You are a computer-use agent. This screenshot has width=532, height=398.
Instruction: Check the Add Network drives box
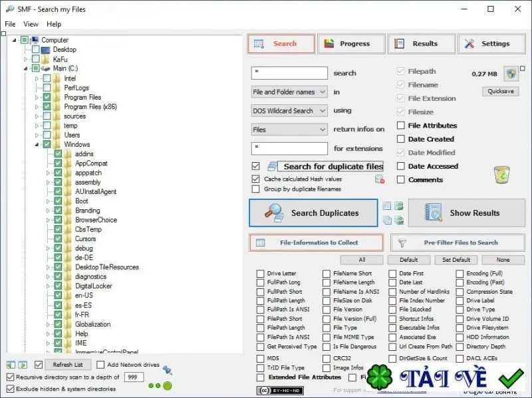tap(100, 365)
